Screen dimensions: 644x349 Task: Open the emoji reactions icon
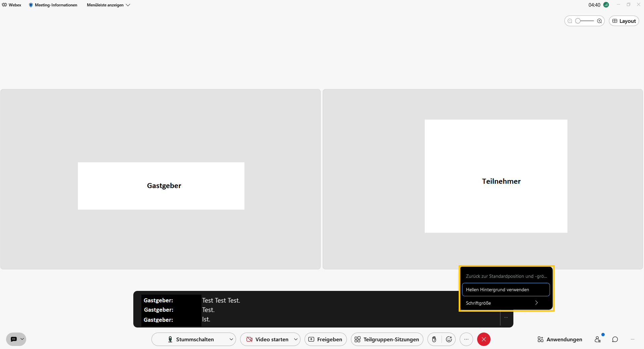449,339
